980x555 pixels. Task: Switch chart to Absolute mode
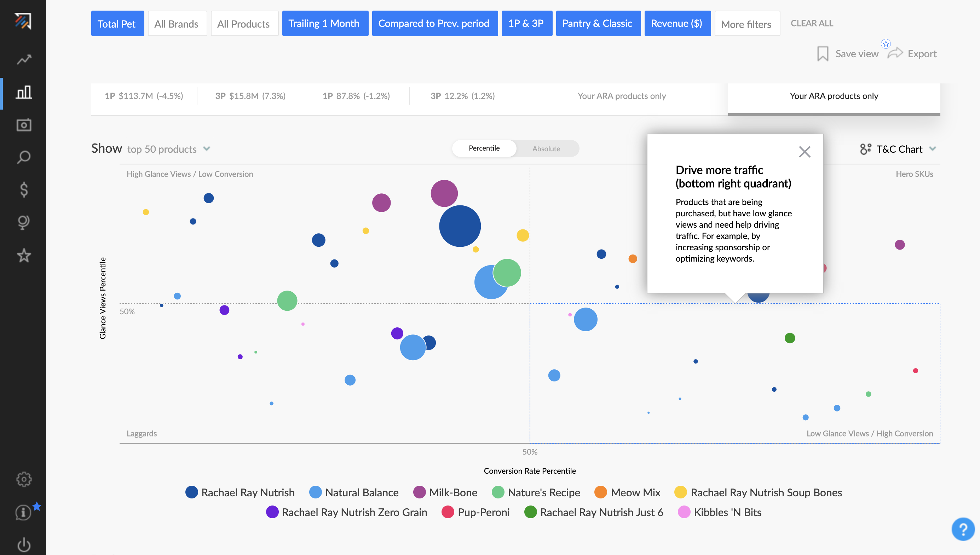pyautogui.click(x=546, y=149)
